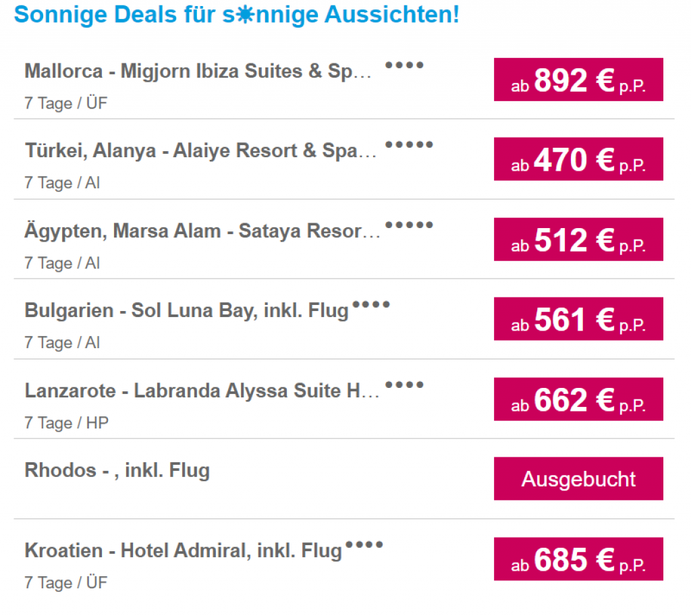691x616 pixels.
Task: Click the 470 € price button
Action: tap(578, 159)
